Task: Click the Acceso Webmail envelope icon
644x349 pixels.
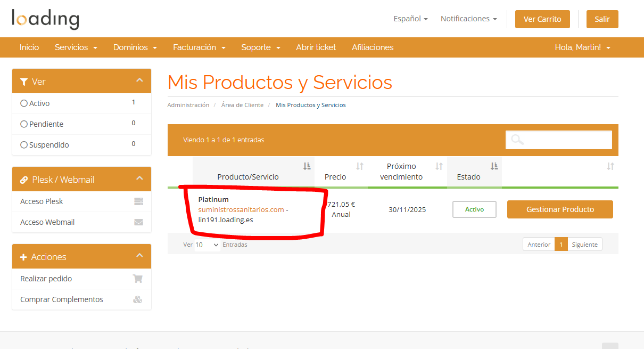Action: [x=138, y=222]
